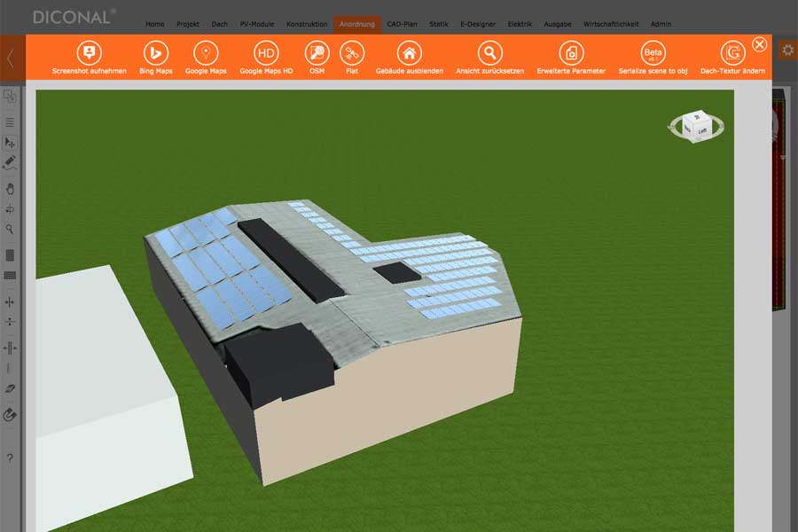Switch to Google Maps imagery
This screenshot has height=532, width=798.
206,52
